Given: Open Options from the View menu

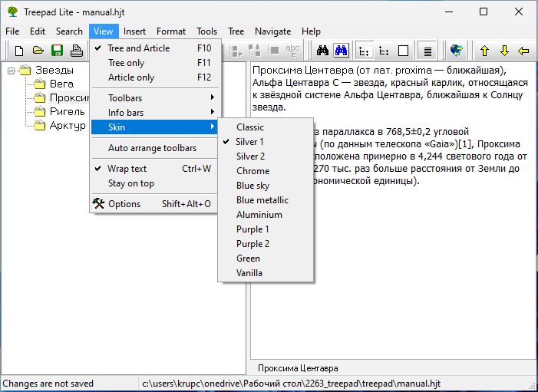Looking at the screenshot, I should 155,204.
